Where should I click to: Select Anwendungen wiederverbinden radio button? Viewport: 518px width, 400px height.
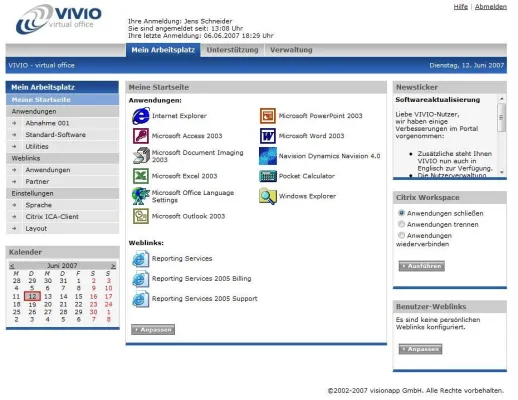point(402,235)
